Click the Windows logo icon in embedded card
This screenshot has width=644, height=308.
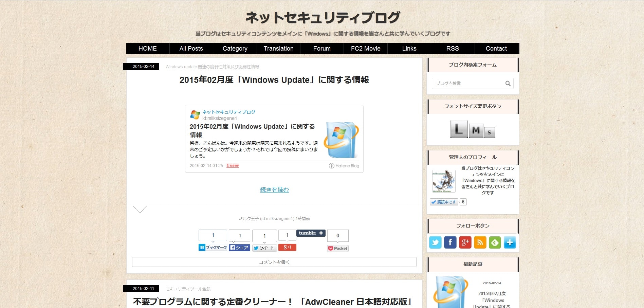(195, 115)
